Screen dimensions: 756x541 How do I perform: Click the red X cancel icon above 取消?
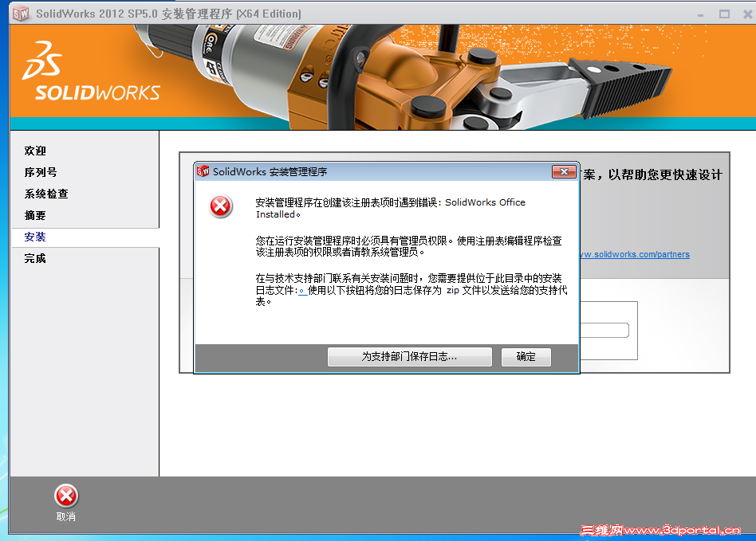(66, 496)
